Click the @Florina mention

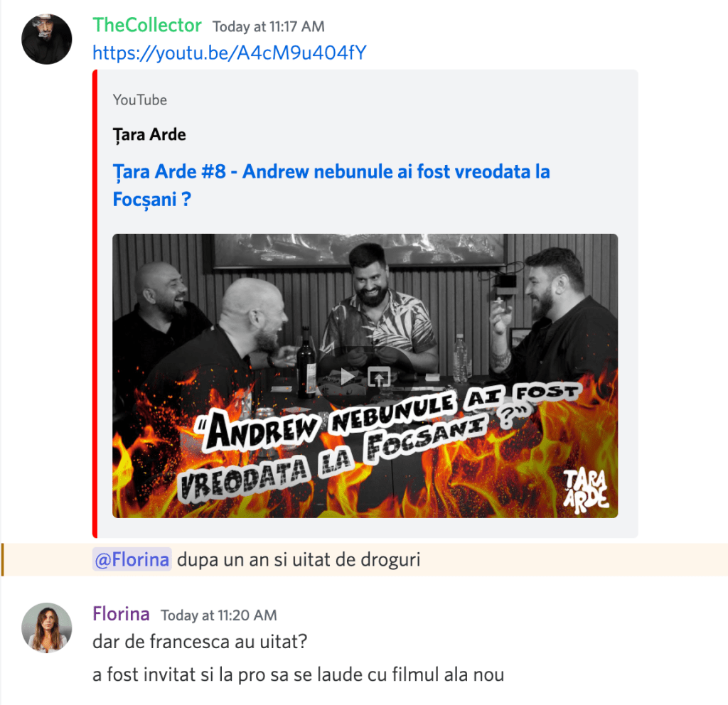pyautogui.click(x=132, y=559)
